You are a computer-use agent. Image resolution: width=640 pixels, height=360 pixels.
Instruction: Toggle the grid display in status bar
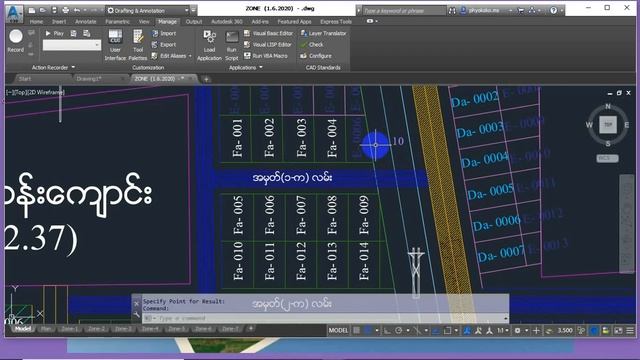(356, 330)
